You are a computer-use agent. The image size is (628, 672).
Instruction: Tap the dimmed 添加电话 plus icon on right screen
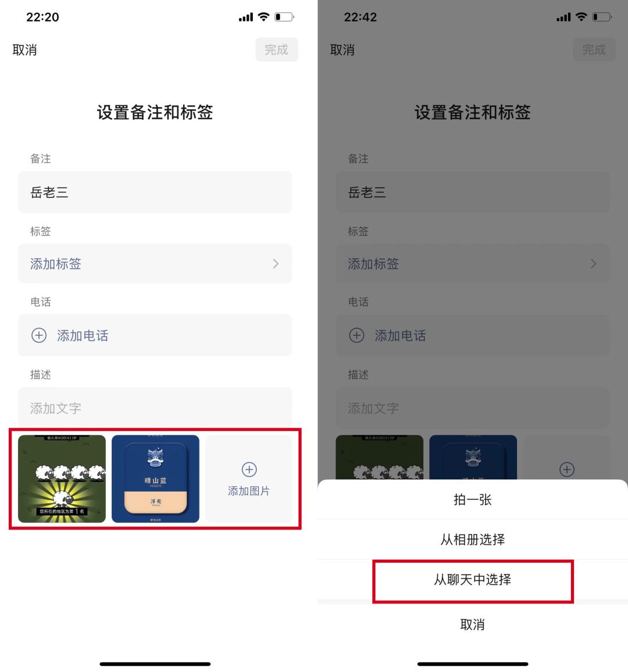(356, 335)
